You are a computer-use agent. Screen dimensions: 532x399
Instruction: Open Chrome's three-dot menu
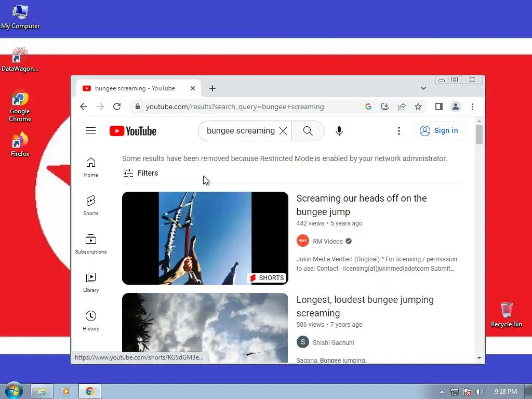pos(472,107)
